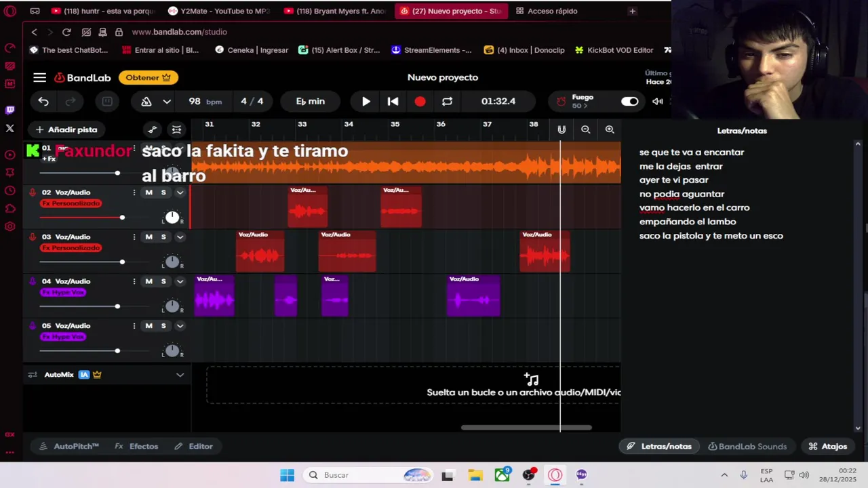Image resolution: width=868 pixels, height=488 pixels.
Task: Solo track 02 Voz/Audio
Action: [163, 192]
